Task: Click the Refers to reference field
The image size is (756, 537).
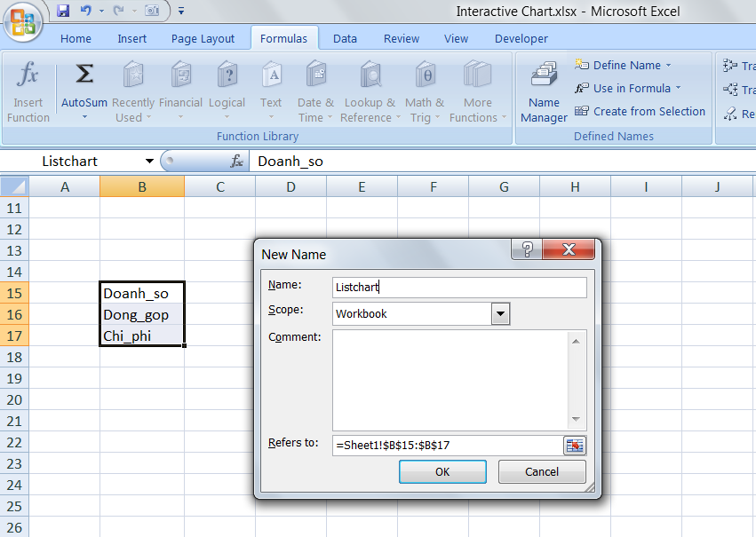Action: [448, 445]
